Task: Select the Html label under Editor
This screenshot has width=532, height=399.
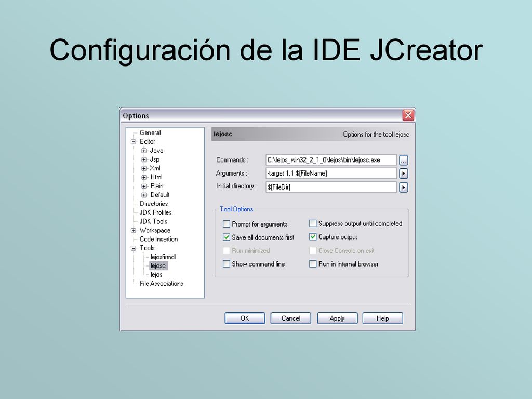Action: click(156, 177)
